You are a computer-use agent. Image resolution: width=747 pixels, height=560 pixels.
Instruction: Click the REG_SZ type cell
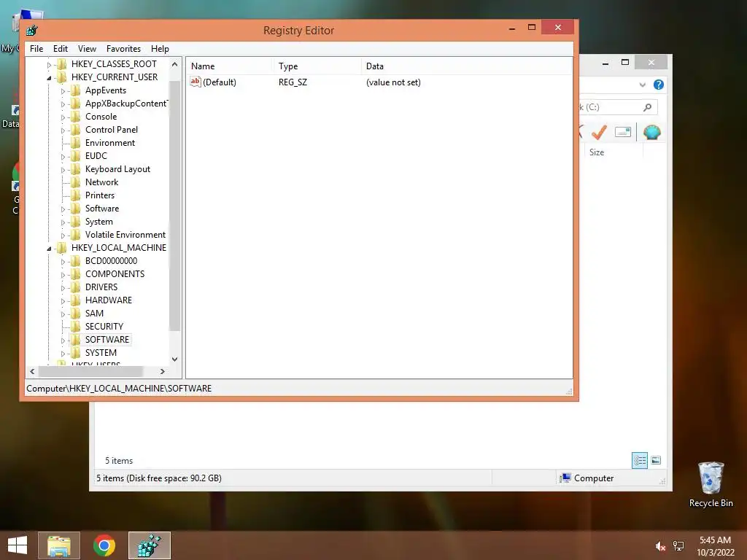click(x=293, y=82)
